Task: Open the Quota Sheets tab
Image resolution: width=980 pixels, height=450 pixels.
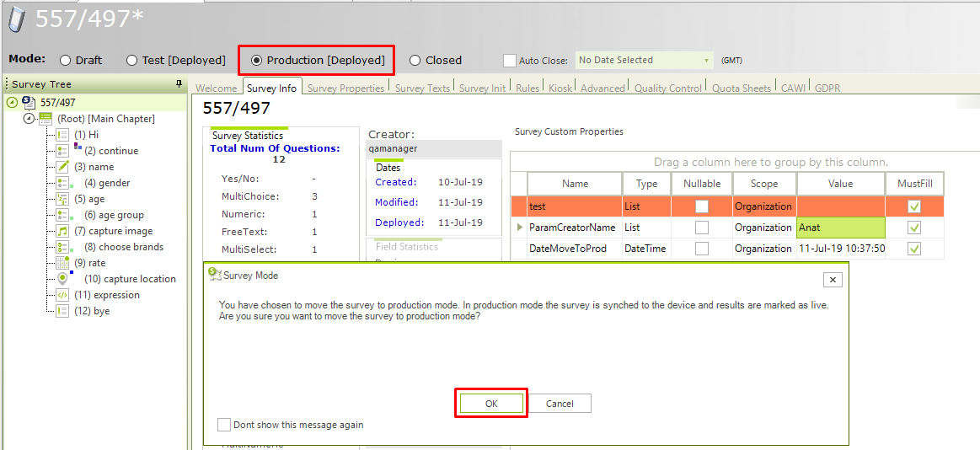Action: tap(742, 88)
